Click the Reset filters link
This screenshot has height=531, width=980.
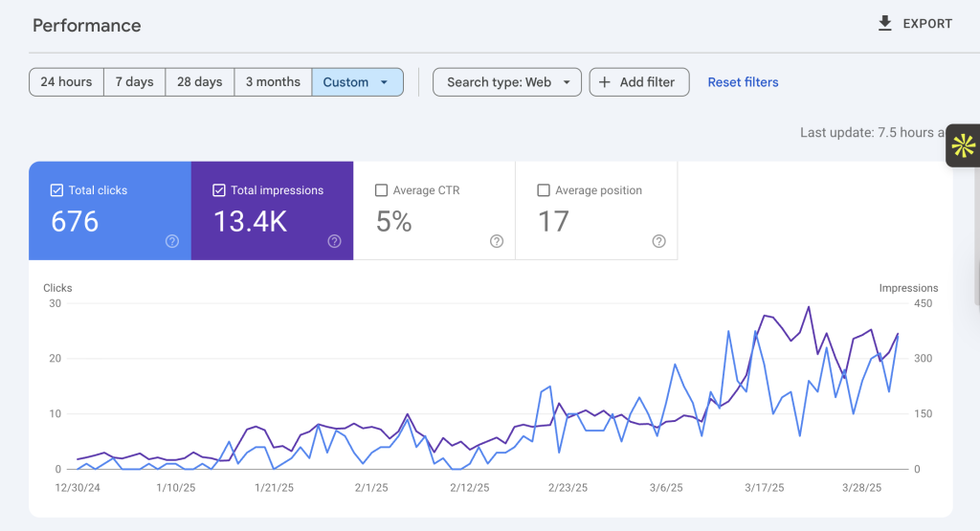tap(743, 82)
